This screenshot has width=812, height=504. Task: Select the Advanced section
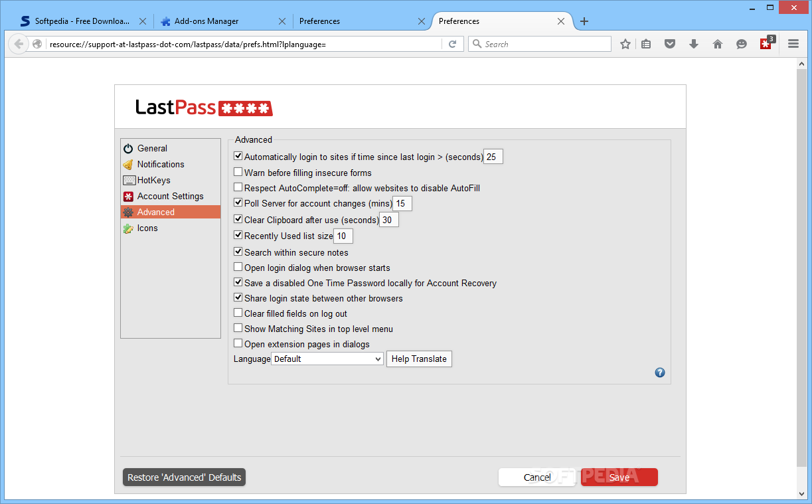tap(171, 212)
